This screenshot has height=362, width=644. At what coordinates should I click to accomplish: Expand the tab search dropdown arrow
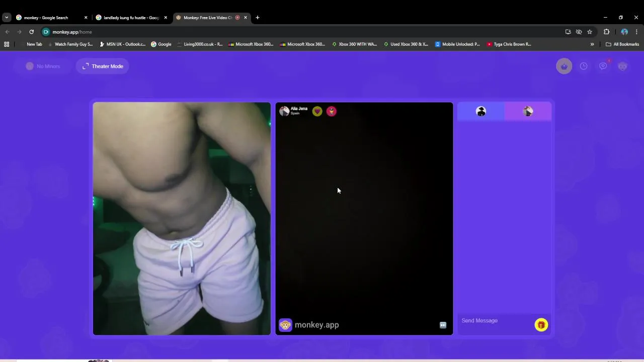coord(7,18)
